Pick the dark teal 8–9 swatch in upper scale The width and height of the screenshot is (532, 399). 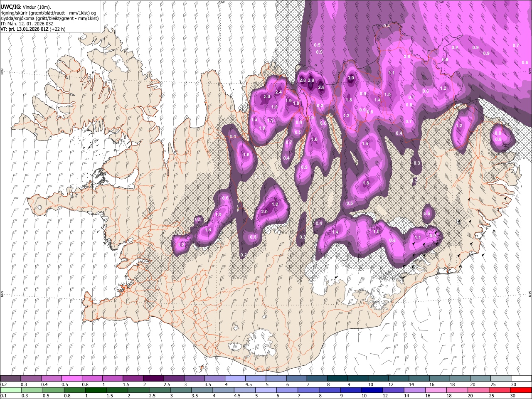coord(337,379)
